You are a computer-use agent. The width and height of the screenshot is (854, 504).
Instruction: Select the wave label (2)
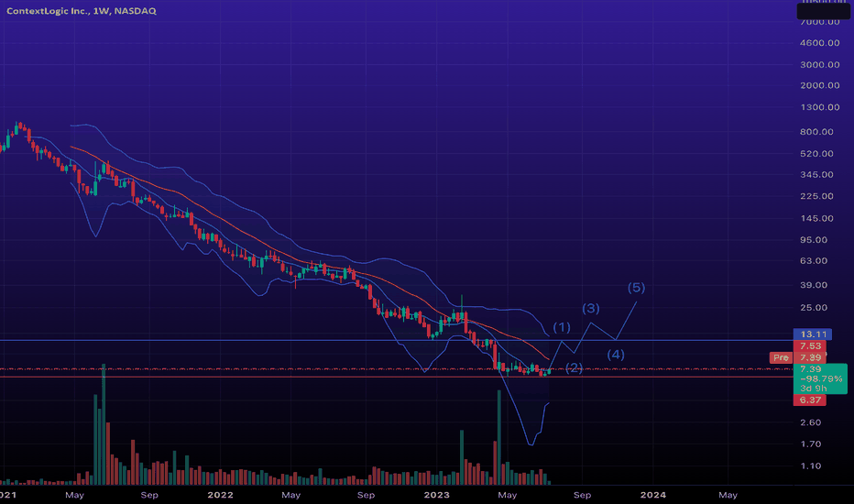coord(574,367)
